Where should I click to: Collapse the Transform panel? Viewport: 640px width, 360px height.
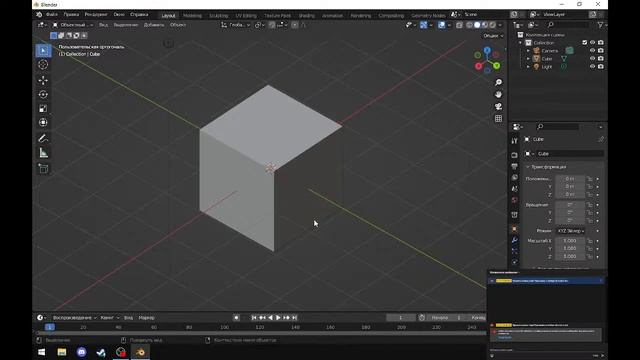pos(527,167)
